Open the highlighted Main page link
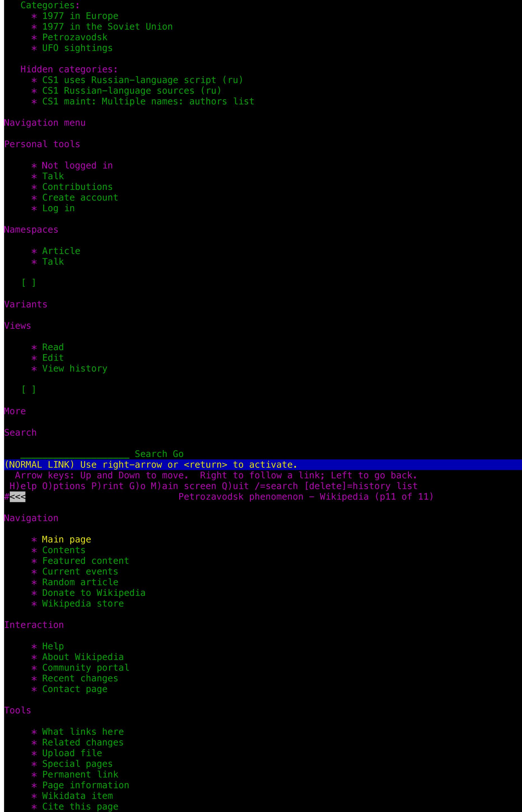The height and width of the screenshot is (812, 522). click(67, 540)
